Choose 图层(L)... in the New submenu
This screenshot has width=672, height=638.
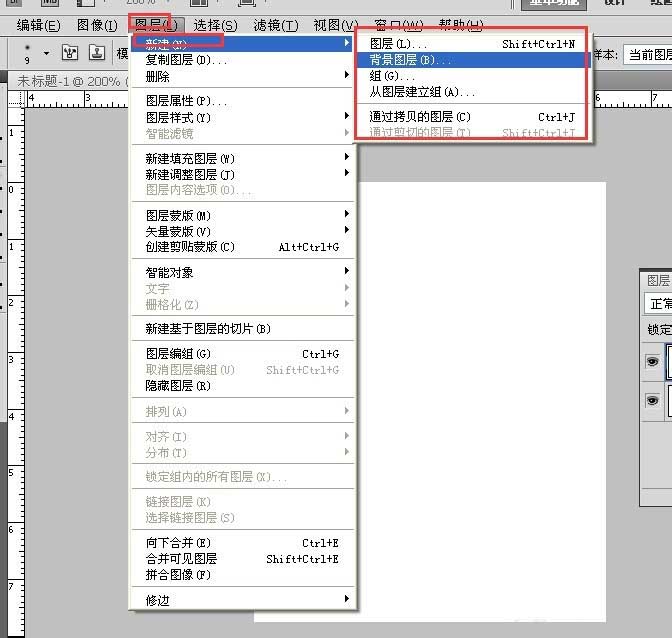coord(472,44)
